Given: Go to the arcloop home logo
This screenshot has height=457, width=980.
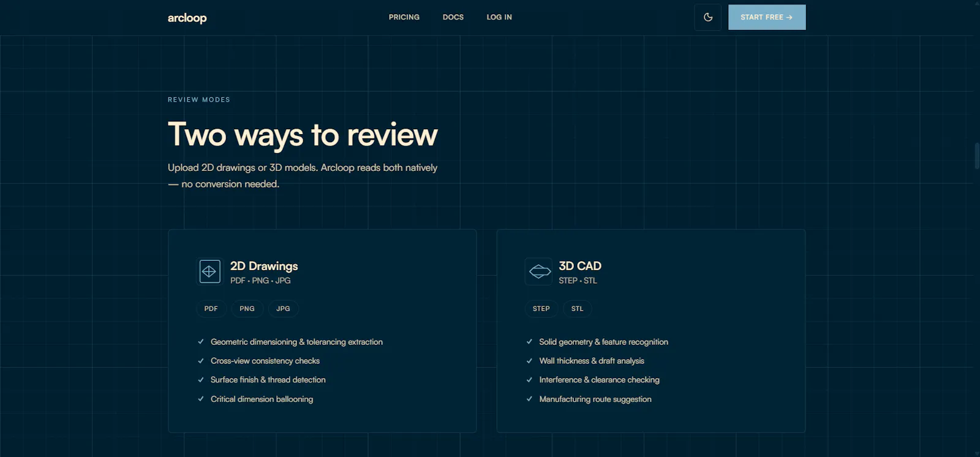Looking at the screenshot, I should pos(187,18).
